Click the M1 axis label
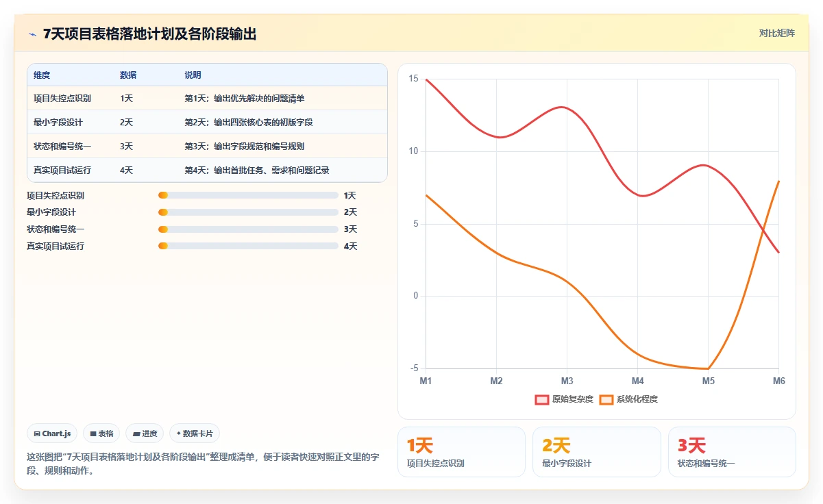The height and width of the screenshot is (504, 823). coord(426,381)
